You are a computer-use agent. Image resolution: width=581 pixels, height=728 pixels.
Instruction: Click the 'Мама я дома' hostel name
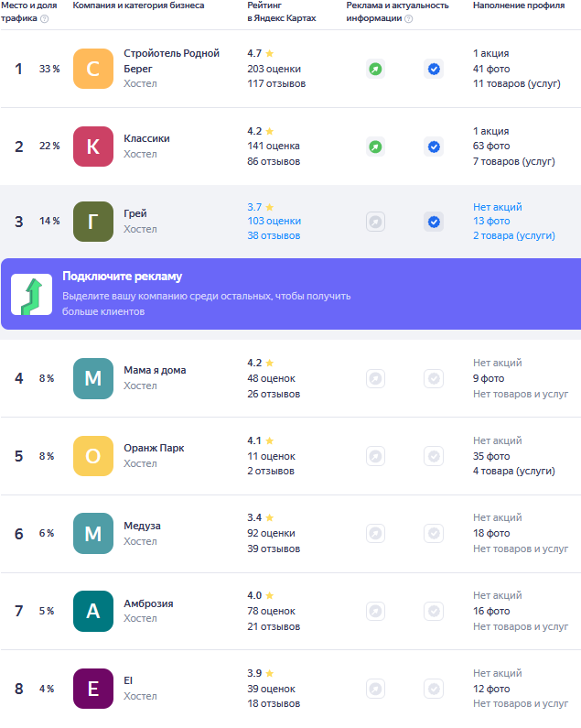(155, 370)
